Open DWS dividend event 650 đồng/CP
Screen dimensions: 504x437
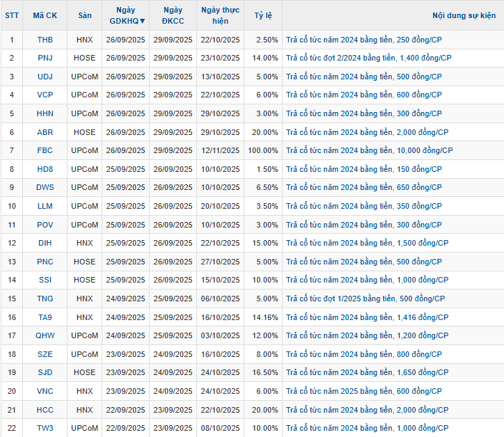363,187
